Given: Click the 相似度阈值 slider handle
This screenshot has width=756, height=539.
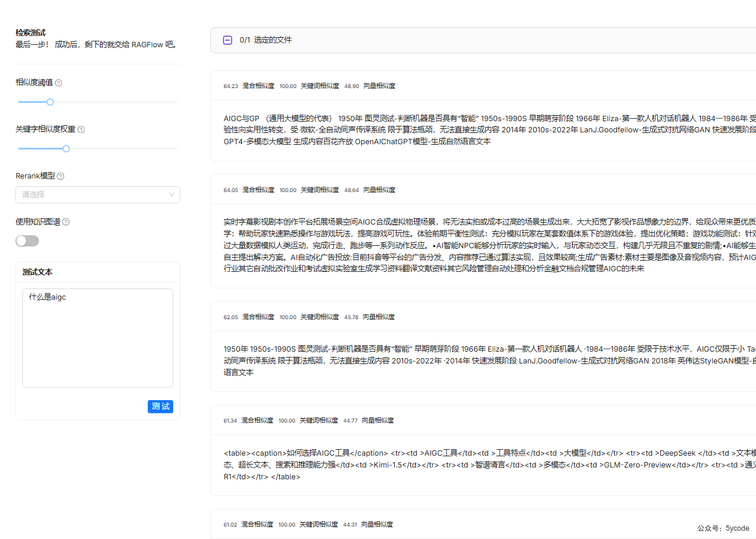Looking at the screenshot, I should (50, 102).
